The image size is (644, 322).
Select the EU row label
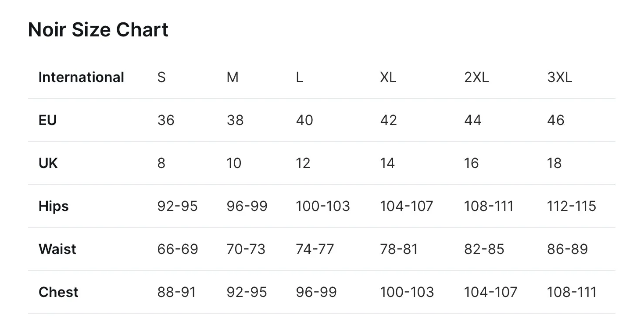pyautogui.click(x=48, y=120)
